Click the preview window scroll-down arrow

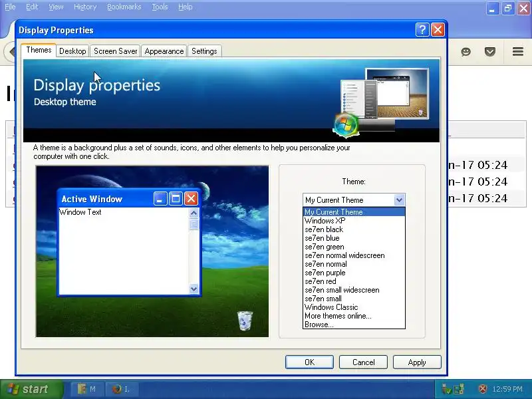click(194, 289)
